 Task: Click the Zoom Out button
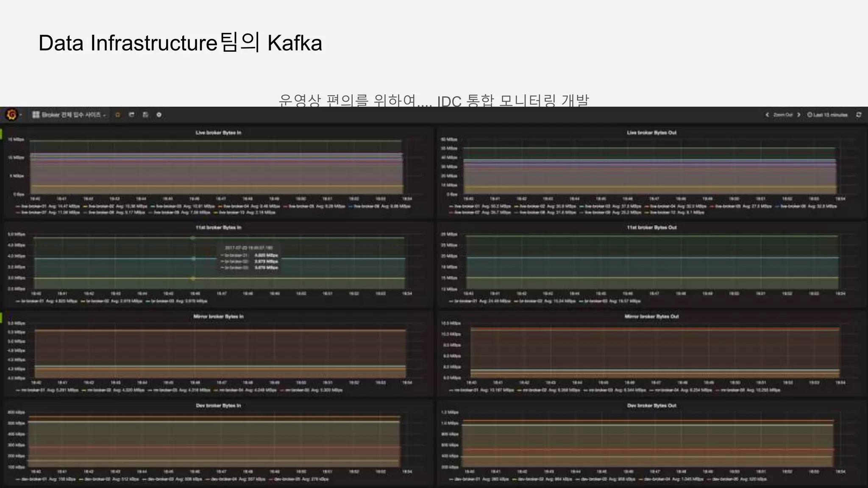click(782, 115)
